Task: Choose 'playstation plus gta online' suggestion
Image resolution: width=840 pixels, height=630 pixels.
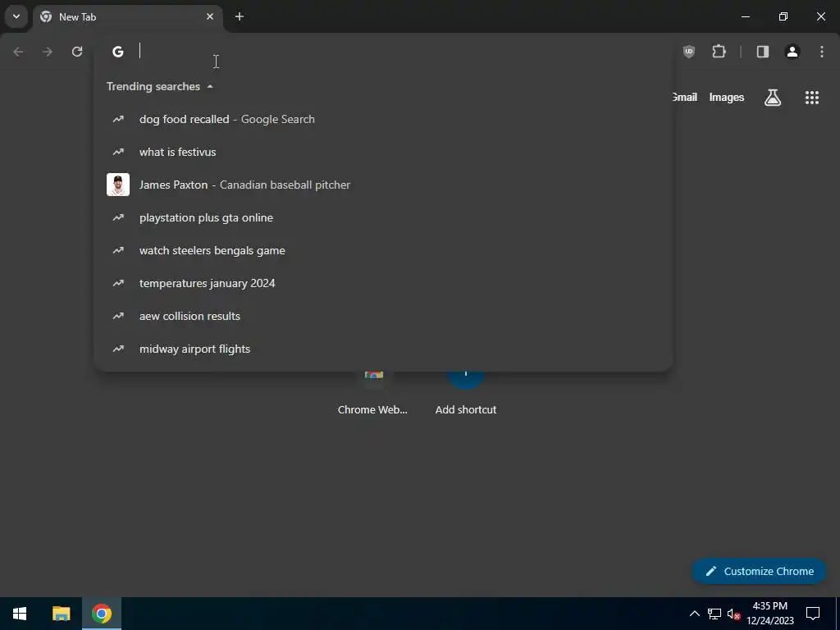Action: pyautogui.click(x=383, y=217)
